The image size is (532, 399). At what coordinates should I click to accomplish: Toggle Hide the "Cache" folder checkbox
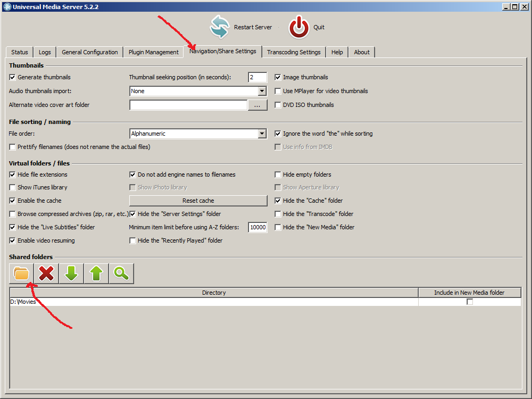coord(278,201)
